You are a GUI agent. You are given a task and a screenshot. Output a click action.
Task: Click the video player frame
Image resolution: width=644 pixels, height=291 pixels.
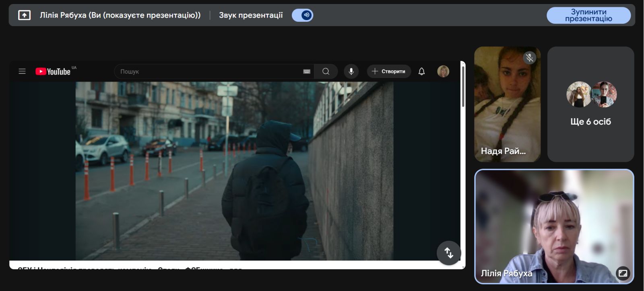(234, 171)
